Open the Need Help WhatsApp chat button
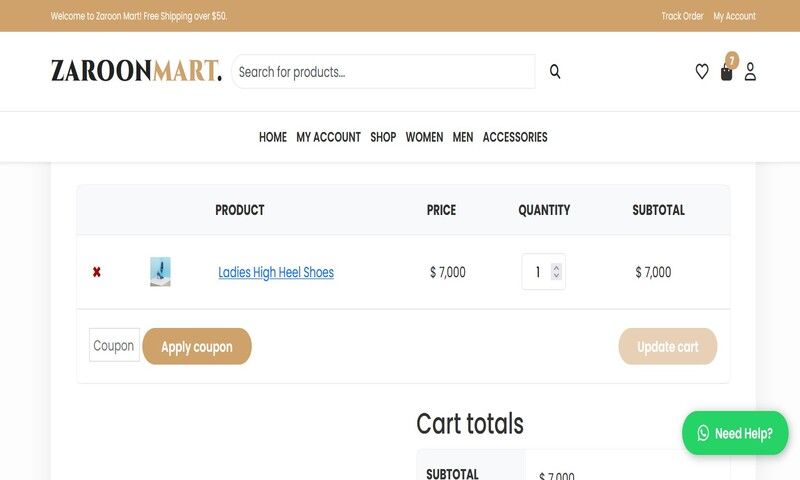 [x=735, y=433]
